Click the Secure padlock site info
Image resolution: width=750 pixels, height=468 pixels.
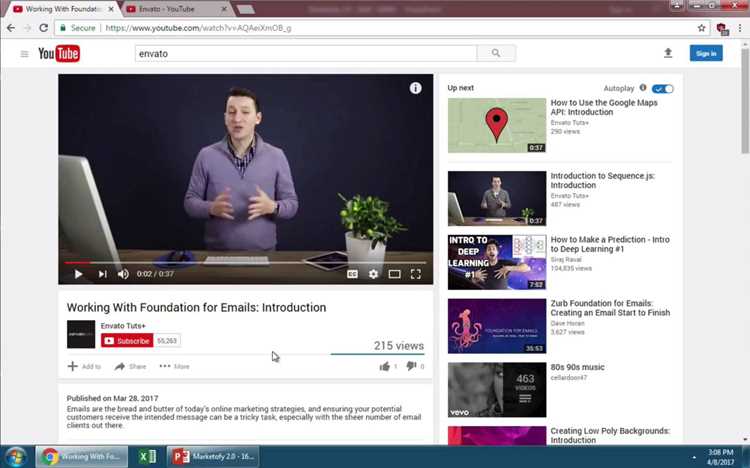77,28
